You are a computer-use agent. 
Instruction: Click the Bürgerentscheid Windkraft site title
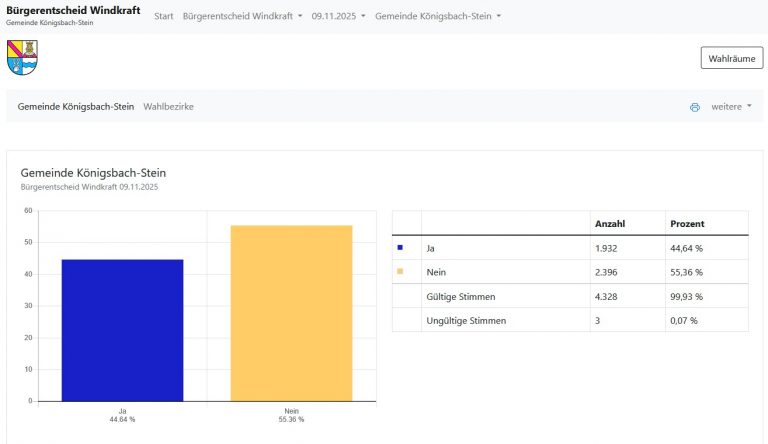click(x=72, y=10)
